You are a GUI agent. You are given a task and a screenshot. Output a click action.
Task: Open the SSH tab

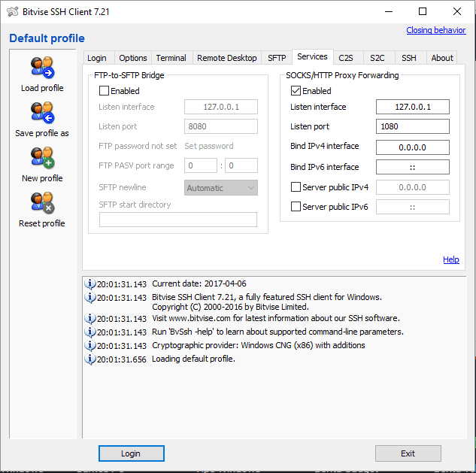click(x=409, y=58)
